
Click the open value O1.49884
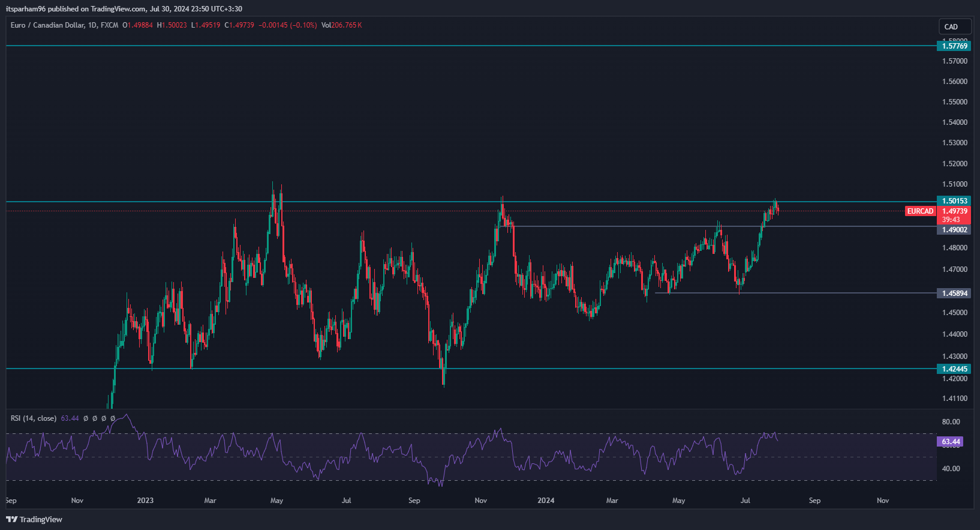(x=137, y=25)
